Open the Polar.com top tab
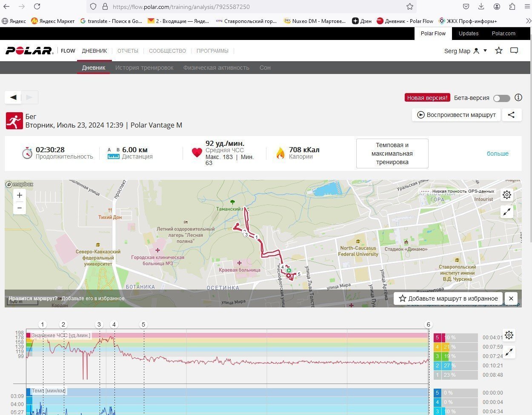Viewport: 532px width, 415px height. (x=503, y=34)
